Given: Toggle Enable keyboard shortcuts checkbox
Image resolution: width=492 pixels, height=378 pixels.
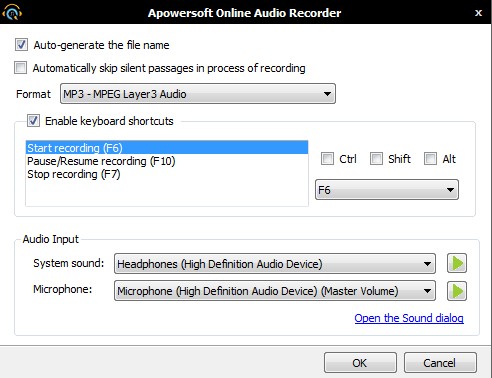Looking at the screenshot, I should 33,121.
